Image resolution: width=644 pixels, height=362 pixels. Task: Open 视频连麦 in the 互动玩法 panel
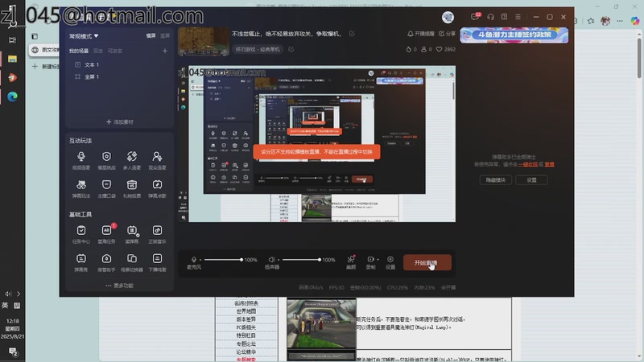point(81,160)
